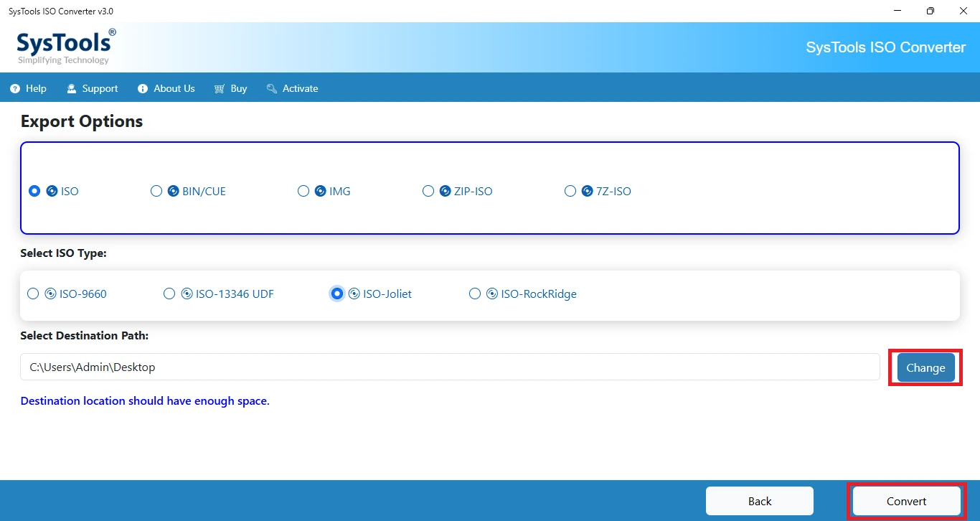Select the IMG export radio button
Screen dimensions: 980x521
tap(303, 192)
